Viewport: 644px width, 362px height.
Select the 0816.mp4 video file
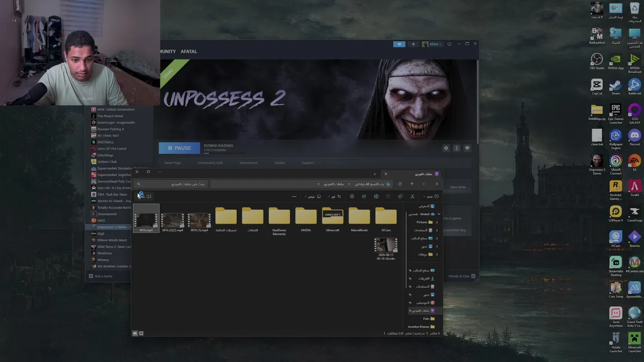coord(146,219)
